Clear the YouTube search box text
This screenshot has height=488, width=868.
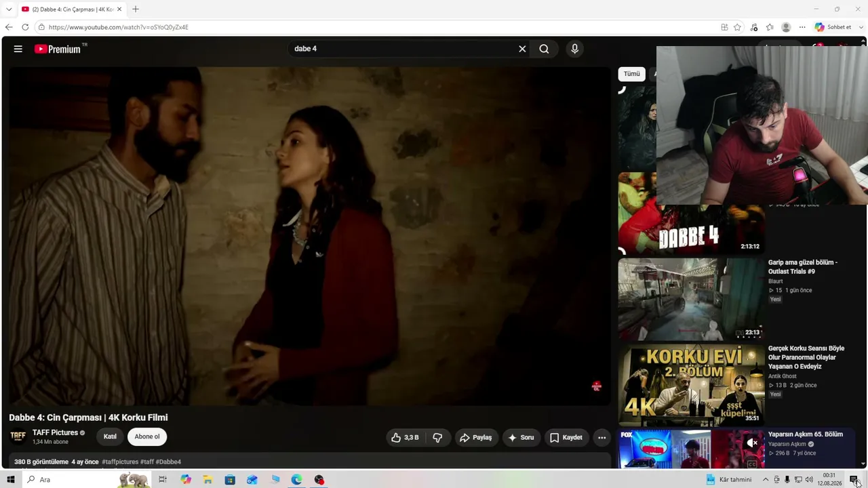(x=522, y=49)
